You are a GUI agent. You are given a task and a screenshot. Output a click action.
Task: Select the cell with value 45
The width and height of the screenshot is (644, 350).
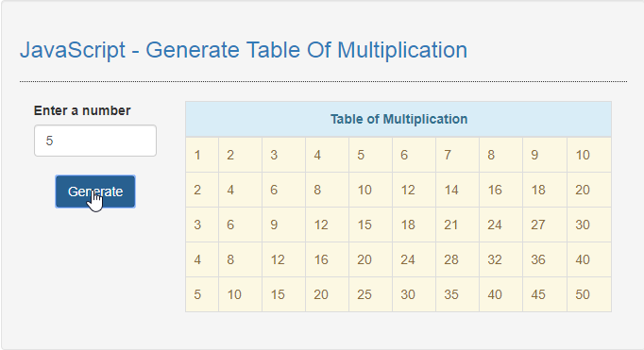545,294
